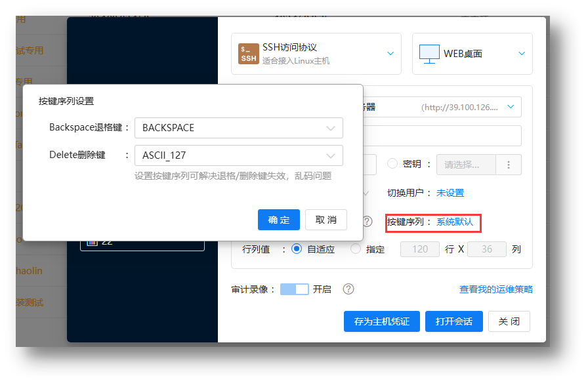Open the Delete删除键 dropdown
The height and width of the screenshot is (385, 588).
pyautogui.click(x=238, y=155)
